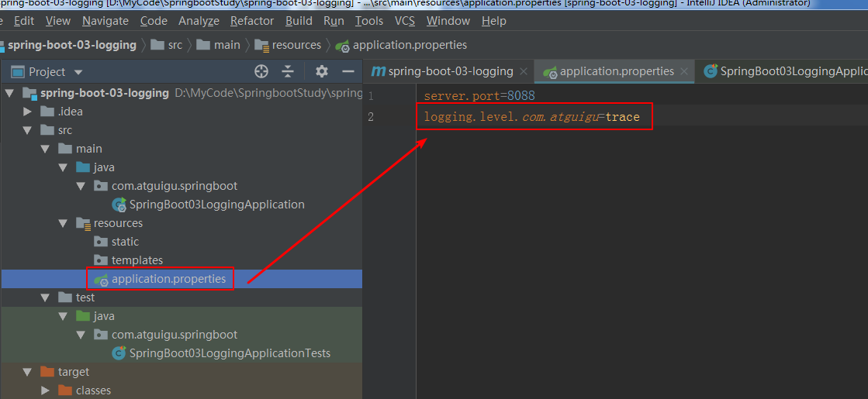
Task: Open the Tools menu
Action: [x=369, y=21]
